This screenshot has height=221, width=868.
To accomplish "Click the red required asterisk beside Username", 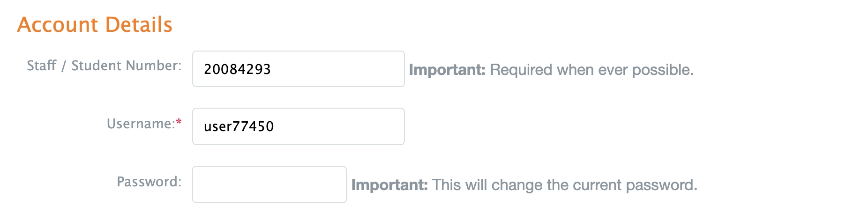I will click(x=179, y=122).
